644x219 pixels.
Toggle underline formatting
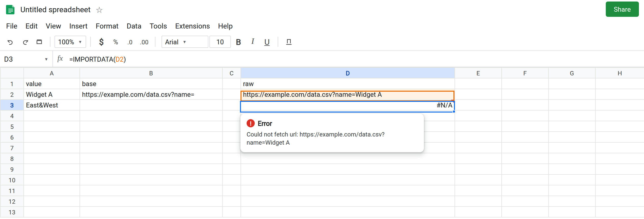[267, 42]
